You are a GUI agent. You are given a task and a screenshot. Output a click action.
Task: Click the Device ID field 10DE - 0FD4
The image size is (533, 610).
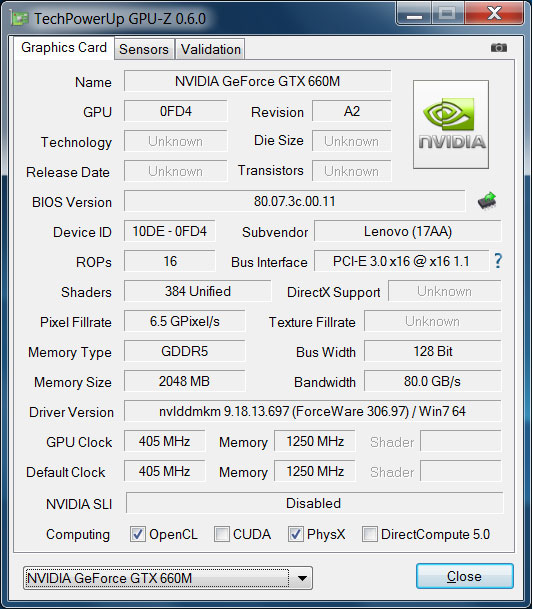pos(170,231)
